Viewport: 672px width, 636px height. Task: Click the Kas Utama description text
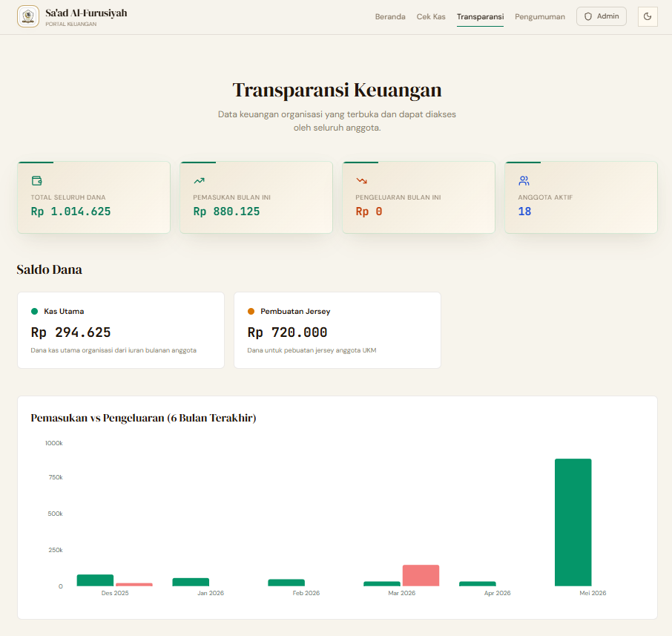click(113, 350)
